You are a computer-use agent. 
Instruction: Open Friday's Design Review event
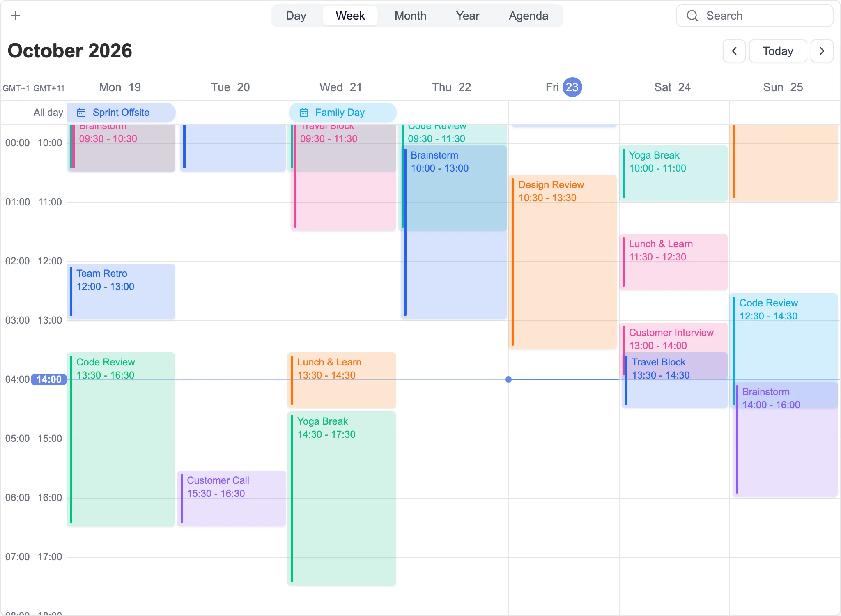563,262
